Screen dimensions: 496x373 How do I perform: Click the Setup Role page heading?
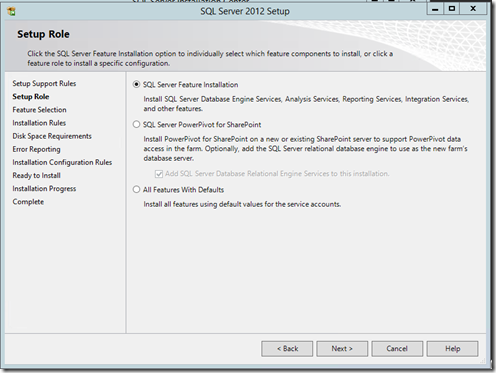(43, 34)
